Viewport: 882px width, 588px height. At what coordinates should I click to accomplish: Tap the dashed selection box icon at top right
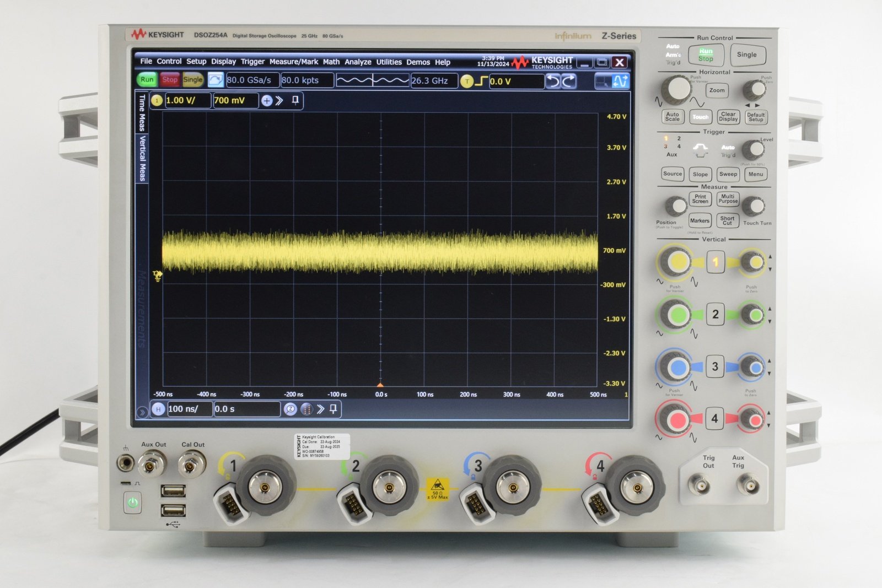click(603, 82)
